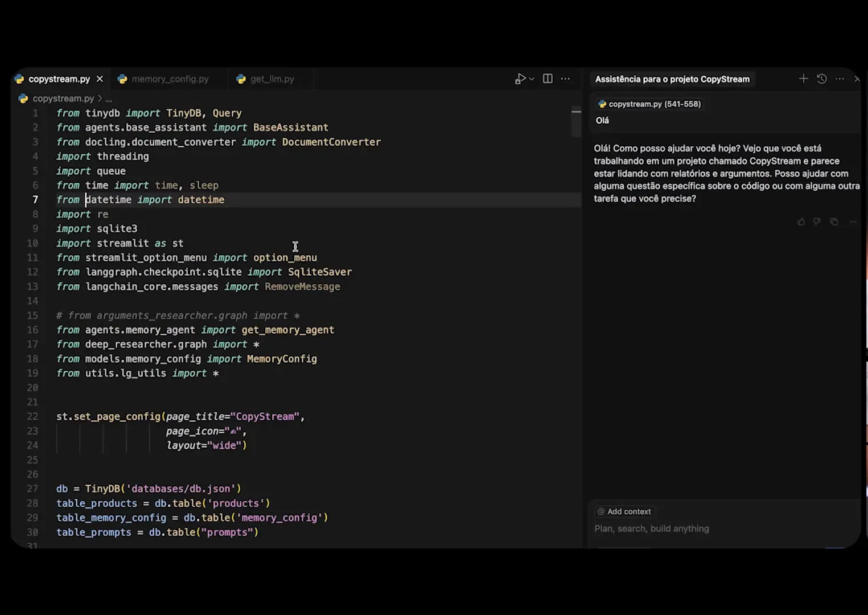Screen dimensions: 868x615
Task: Click the commented arguments_researcher import line
Action: (x=178, y=316)
